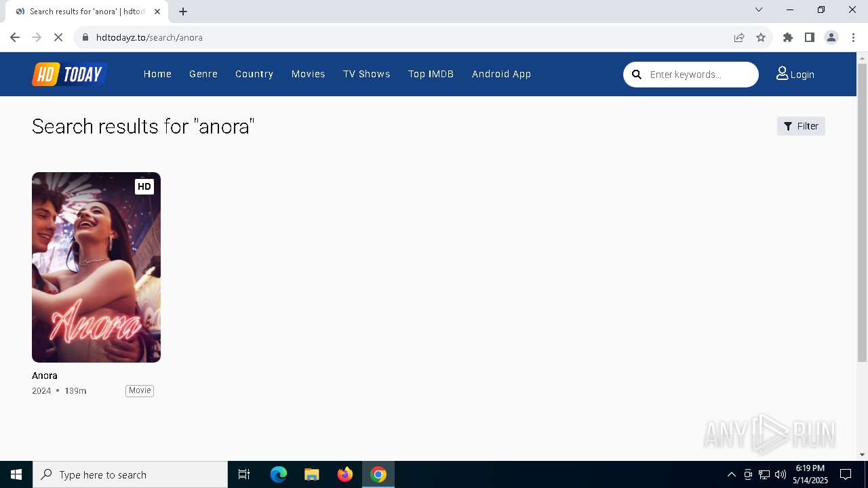Go to the Movies section
This screenshot has height=488, width=868.
pyautogui.click(x=309, y=74)
